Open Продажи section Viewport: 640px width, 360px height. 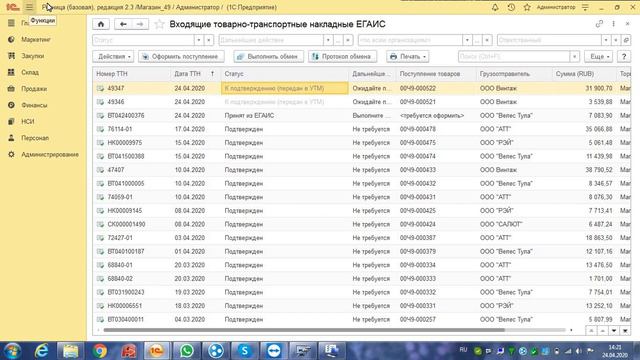pyautogui.click(x=34, y=89)
